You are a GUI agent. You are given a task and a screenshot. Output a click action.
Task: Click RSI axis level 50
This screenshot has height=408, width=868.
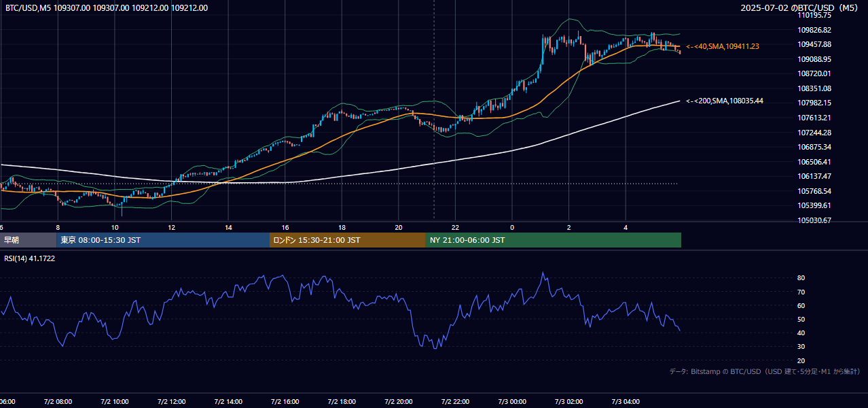(x=801, y=320)
